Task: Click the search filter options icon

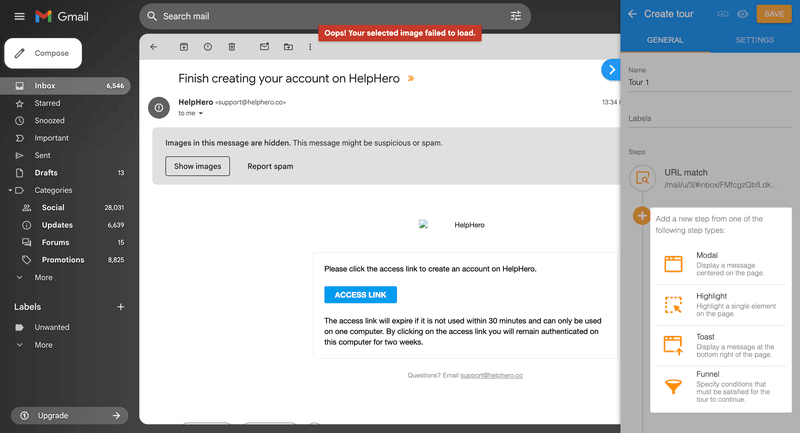Action: click(516, 16)
